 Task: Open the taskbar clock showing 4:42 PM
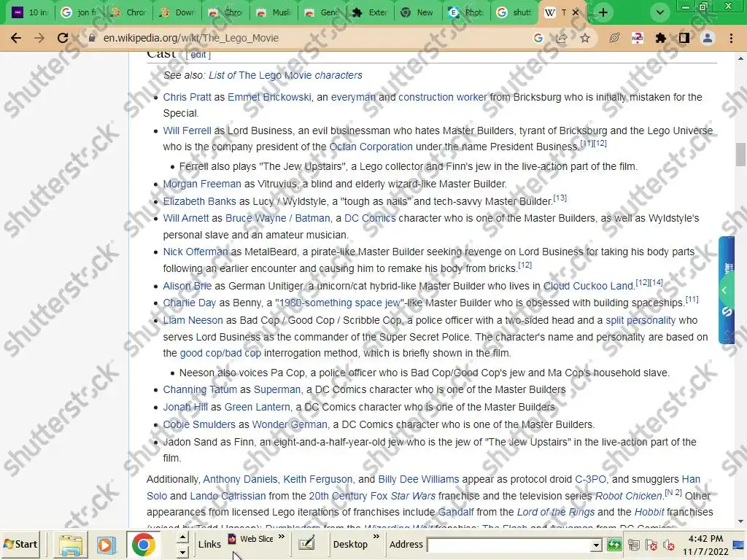[705, 539]
